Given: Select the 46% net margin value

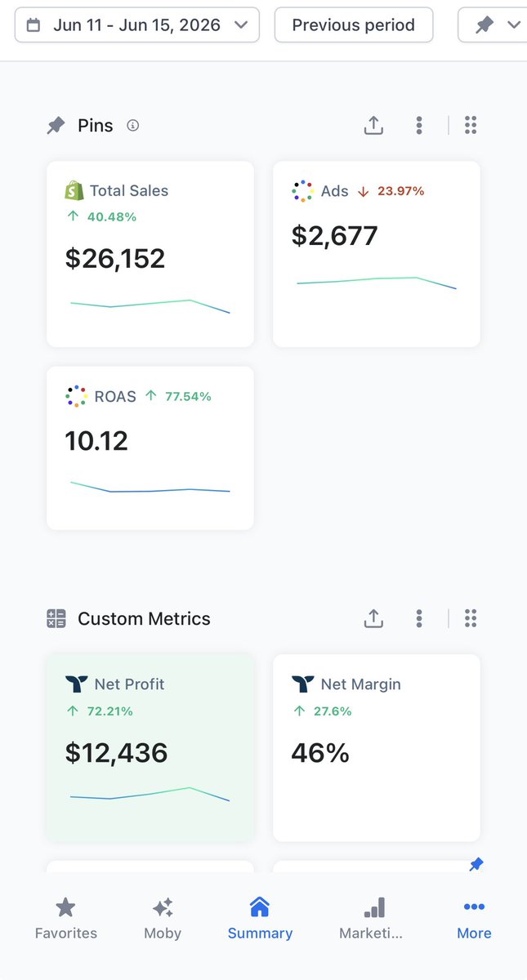Looking at the screenshot, I should click(320, 752).
